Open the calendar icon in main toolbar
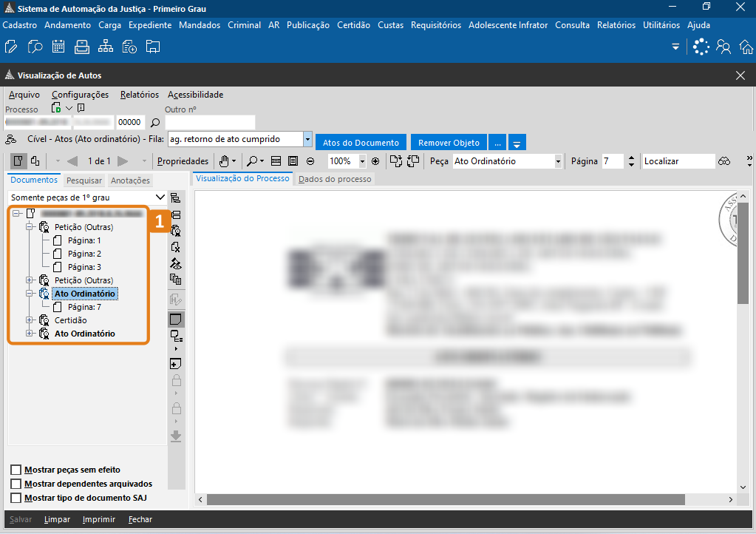756x534 pixels. tap(58, 47)
